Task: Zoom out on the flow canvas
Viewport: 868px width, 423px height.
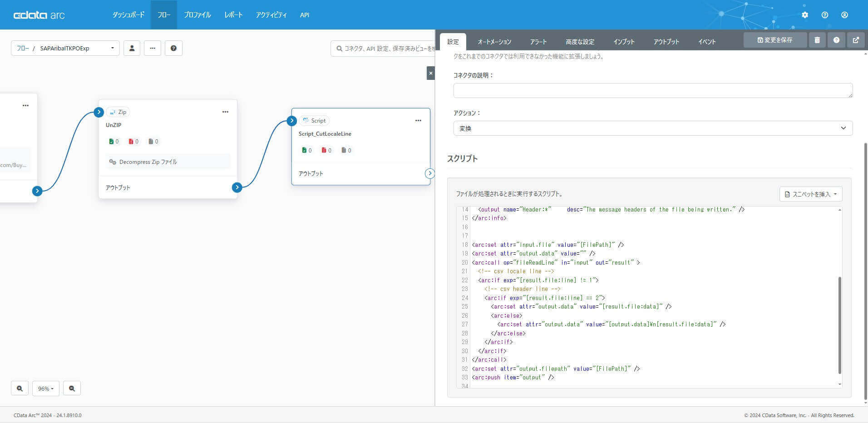Action: pos(72,388)
